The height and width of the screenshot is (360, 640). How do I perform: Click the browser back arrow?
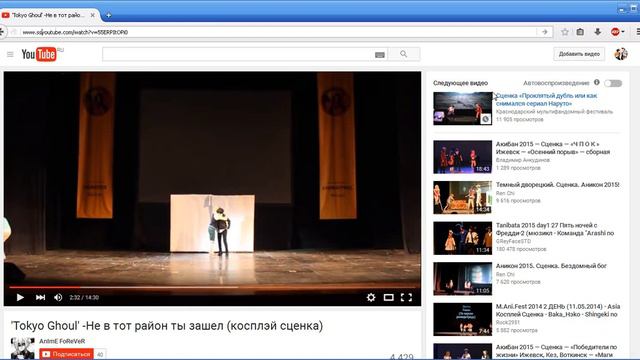click(x=2, y=32)
